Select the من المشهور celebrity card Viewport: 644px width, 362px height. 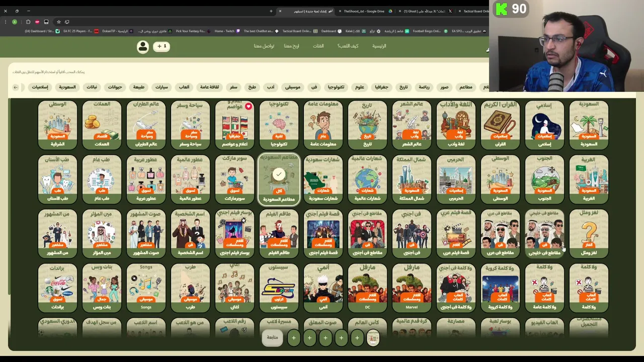[57, 233]
